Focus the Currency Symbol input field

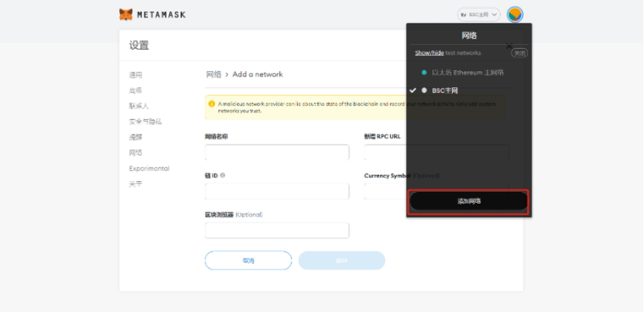[436, 191]
